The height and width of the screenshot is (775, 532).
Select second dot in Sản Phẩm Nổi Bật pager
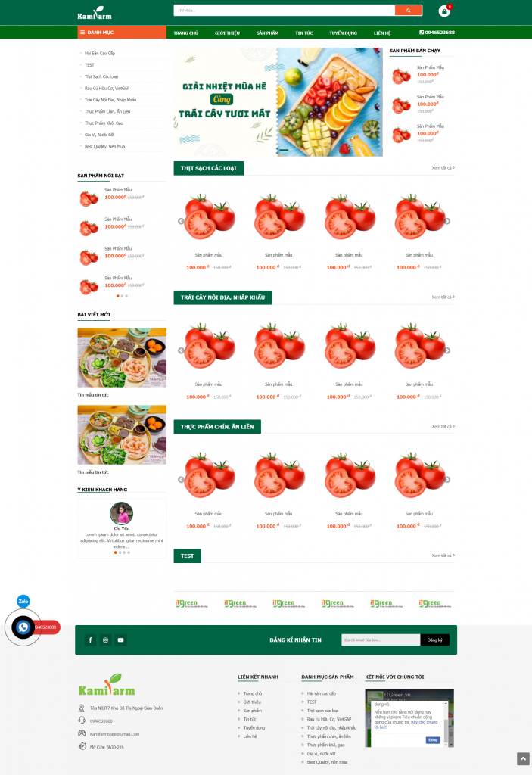pos(122,296)
